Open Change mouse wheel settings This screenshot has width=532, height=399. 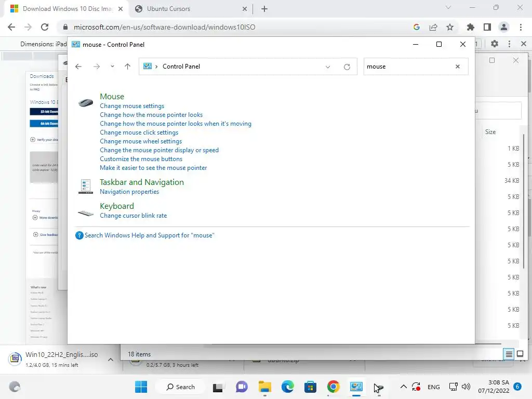(141, 141)
